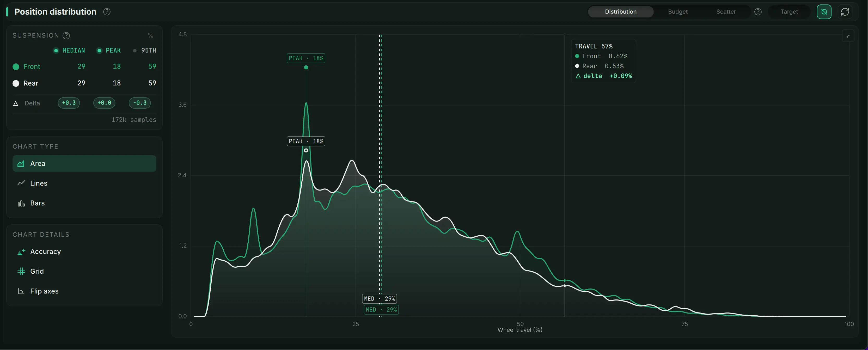Click the Suspension help question icon
The image size is (868, 350).
(x=66, y=35)
